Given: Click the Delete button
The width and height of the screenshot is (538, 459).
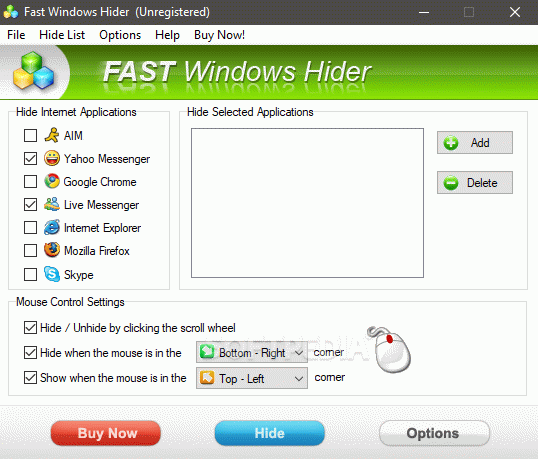Looking at the screenshot, I should [x=475, y=183].
